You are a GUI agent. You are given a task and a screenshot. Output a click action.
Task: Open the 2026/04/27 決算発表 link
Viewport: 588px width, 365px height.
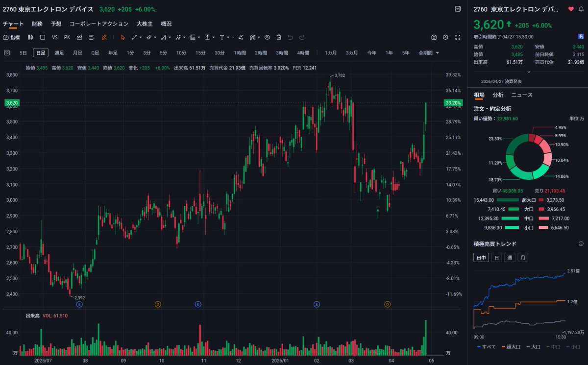(x=501, y=81)
